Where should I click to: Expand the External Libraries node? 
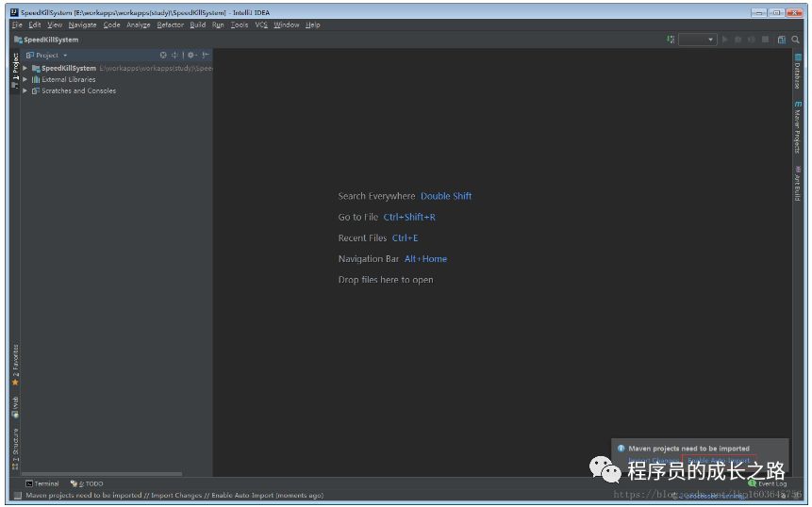(x=25, y=80)
